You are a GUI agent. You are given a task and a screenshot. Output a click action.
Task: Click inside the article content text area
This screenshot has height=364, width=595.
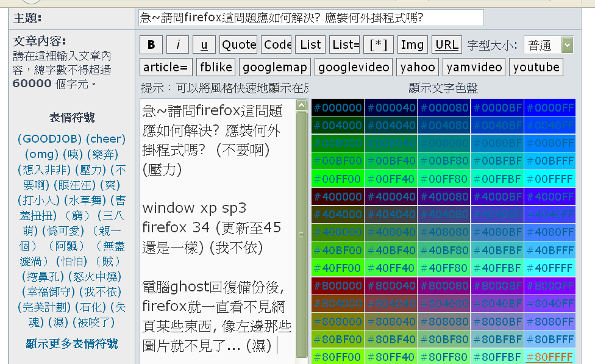218,232
